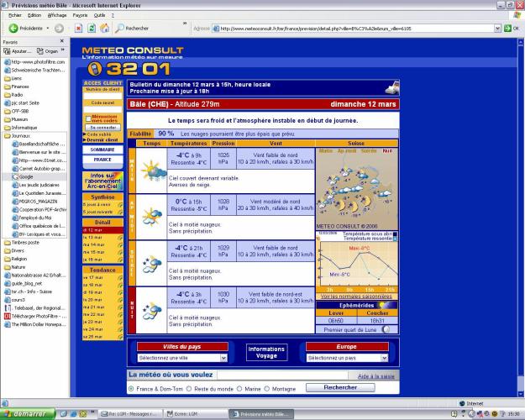The width and height of the screenshot is (525, 420).
Task: Click the Se connecter button
Action: pos(102,128)
